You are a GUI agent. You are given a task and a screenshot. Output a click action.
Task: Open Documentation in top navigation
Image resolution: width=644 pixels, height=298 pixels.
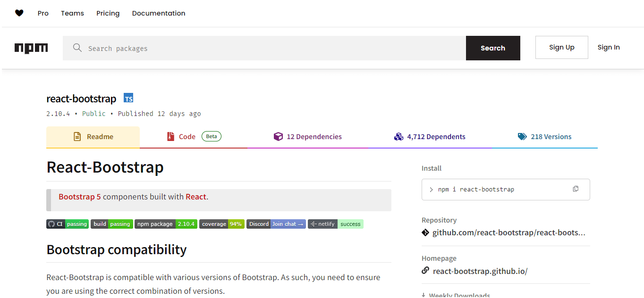pos(159,13)
